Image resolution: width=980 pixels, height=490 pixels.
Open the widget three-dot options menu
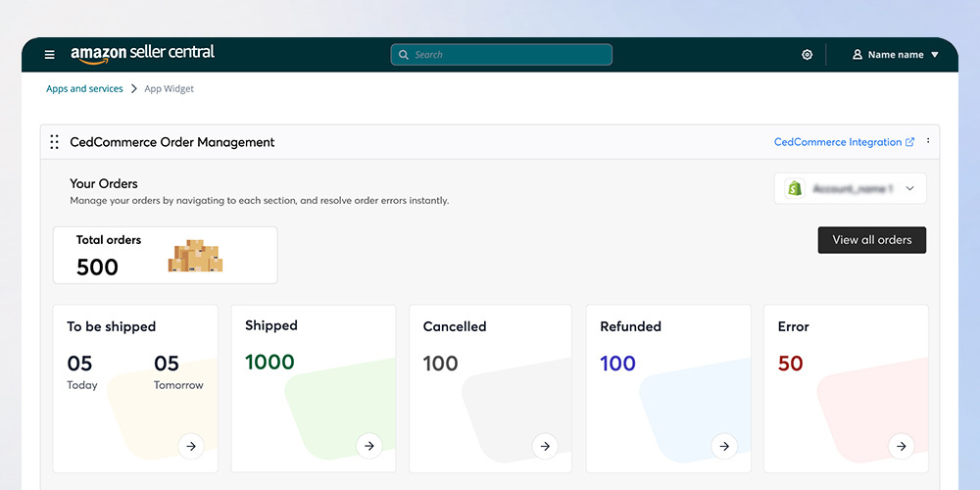pyautogui.click(x=928, y=141)
